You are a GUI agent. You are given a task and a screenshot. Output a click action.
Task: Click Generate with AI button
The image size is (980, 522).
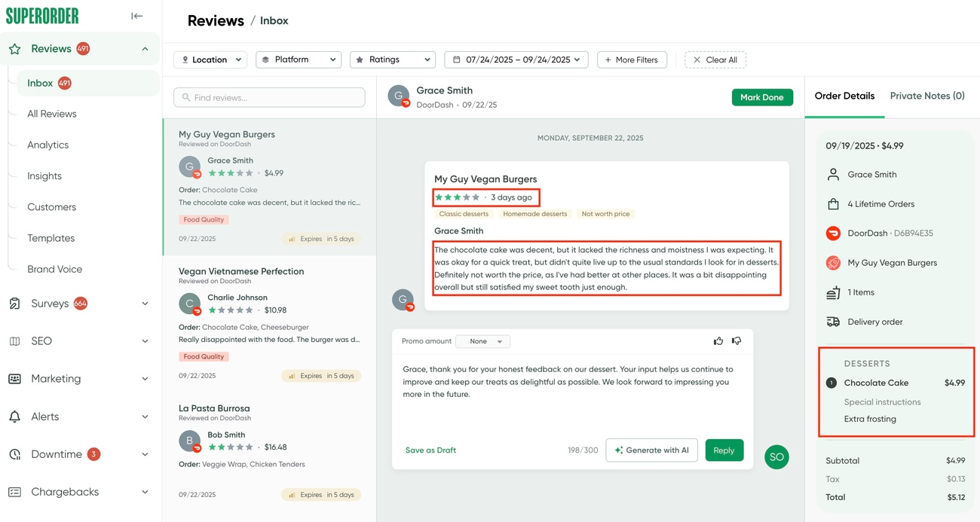(x=651, y=450)
